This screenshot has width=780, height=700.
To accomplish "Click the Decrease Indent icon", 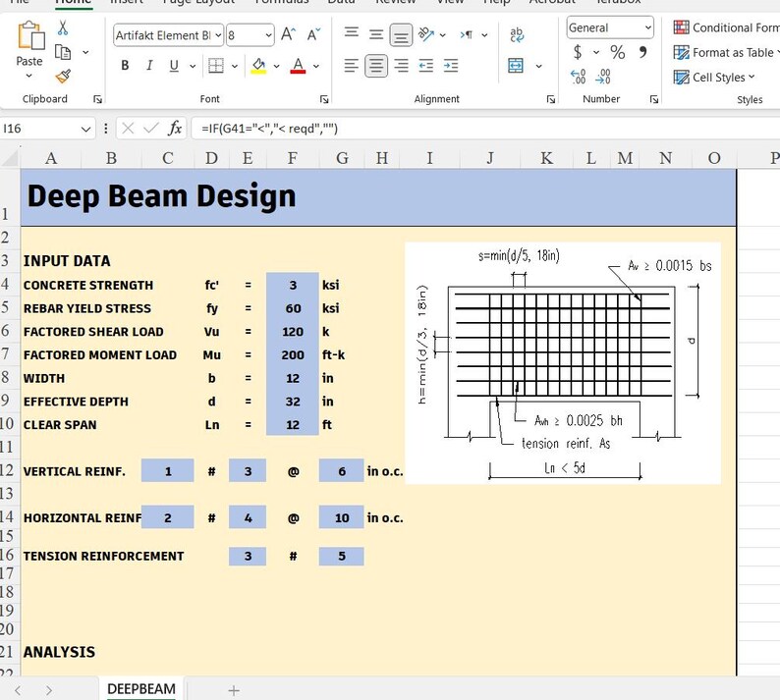I will (425, 66).
